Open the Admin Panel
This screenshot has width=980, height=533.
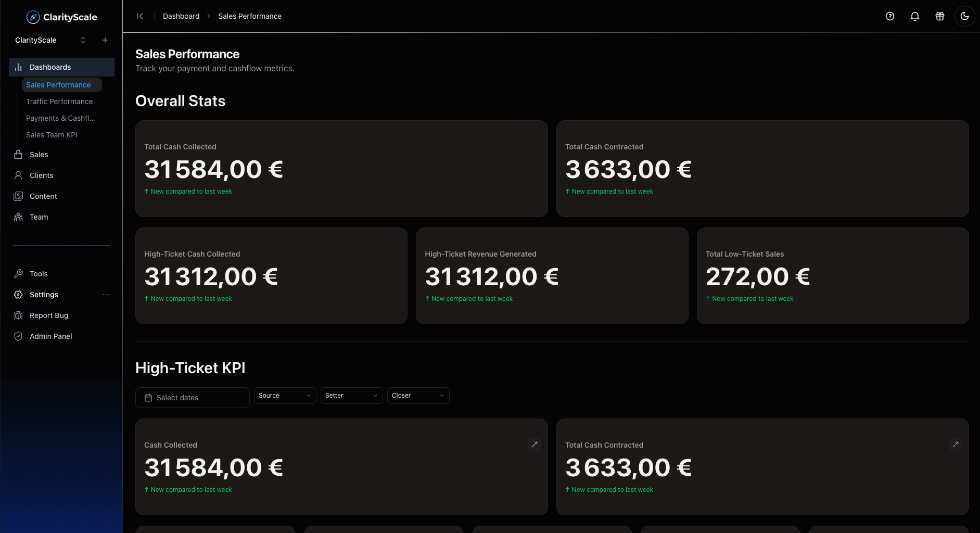tap(50, 336)
